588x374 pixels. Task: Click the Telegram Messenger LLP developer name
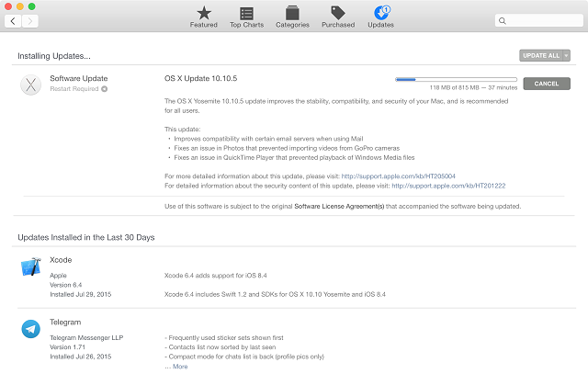(86, 337)
